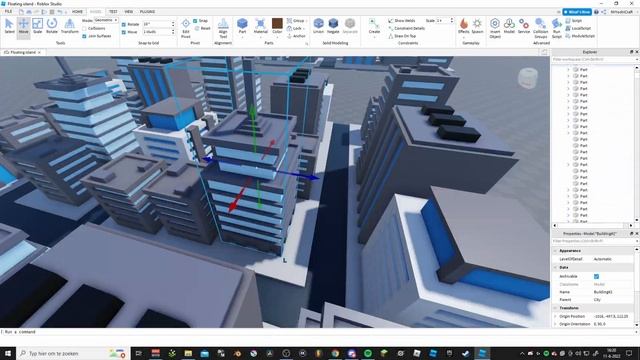Open the Service insert icon
Screen dimensions: 640x360
pyautogui.click(x=524, y=26)
